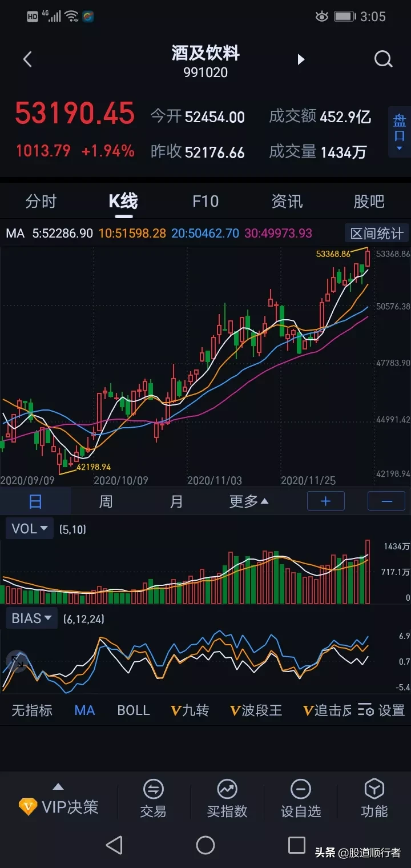Select 日 daily period
The height and width of the screenshot is (868, 411).
tap(35, 501)
